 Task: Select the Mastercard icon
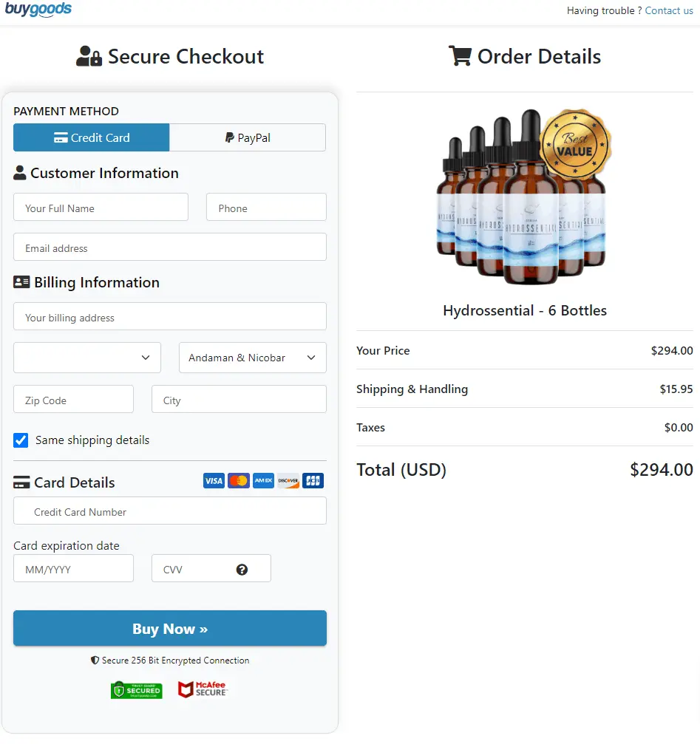click(x=238, y=480)
